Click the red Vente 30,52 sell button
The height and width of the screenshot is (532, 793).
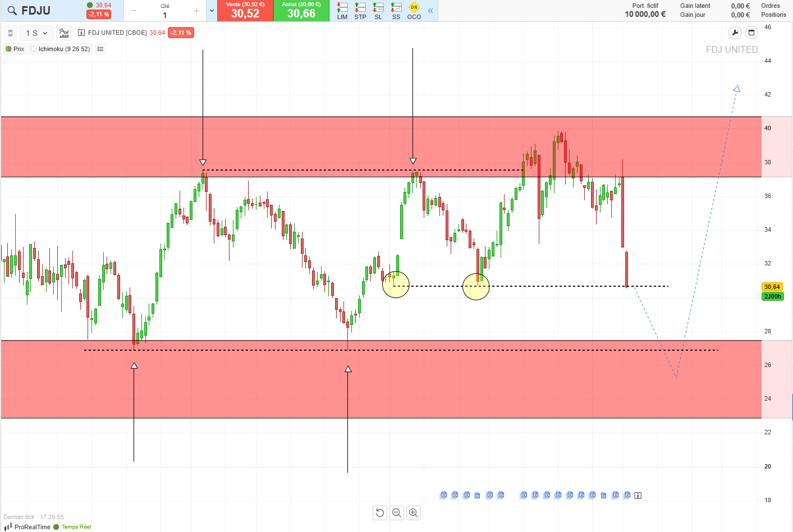click(x=245, y=11)
